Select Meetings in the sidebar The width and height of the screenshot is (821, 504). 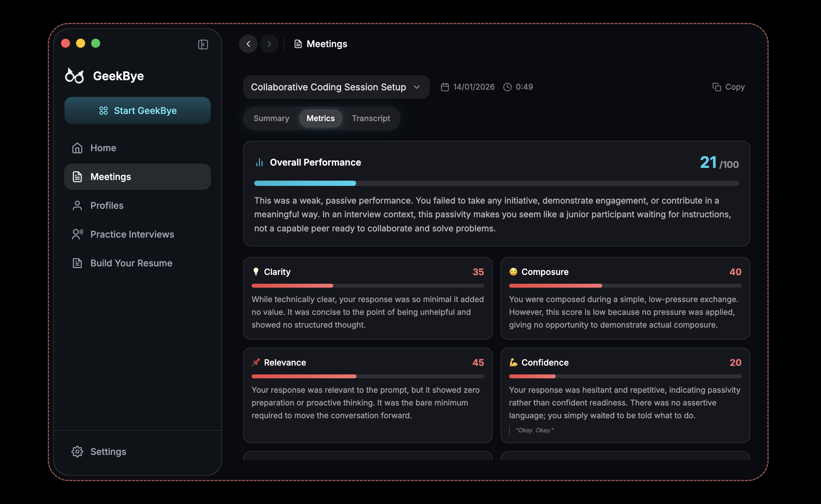click(x=137, y=177)
